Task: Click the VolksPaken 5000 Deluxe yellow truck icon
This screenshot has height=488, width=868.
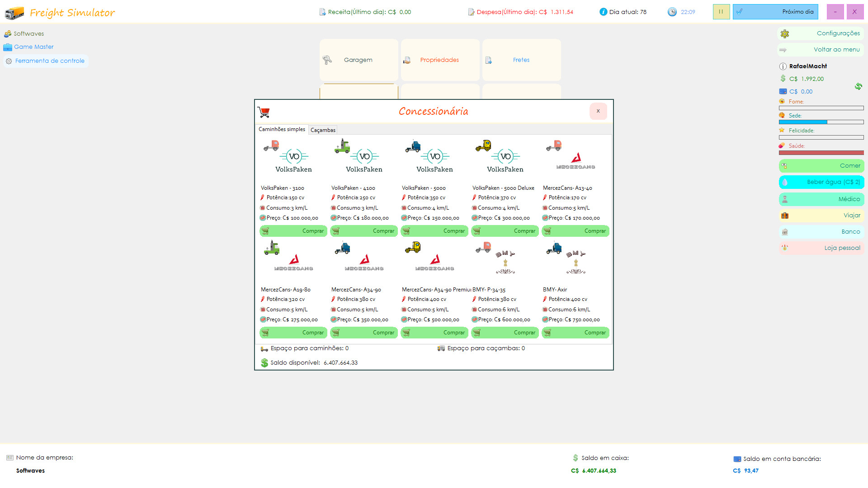Action: 483,145
